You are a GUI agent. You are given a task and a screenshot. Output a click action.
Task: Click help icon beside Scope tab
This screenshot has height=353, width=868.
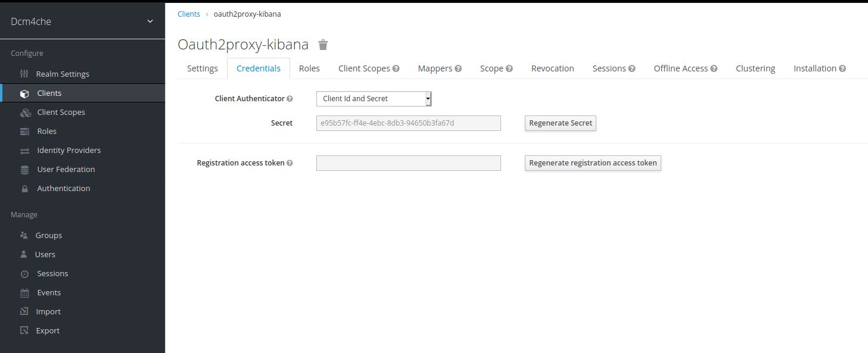click(509, 68)
